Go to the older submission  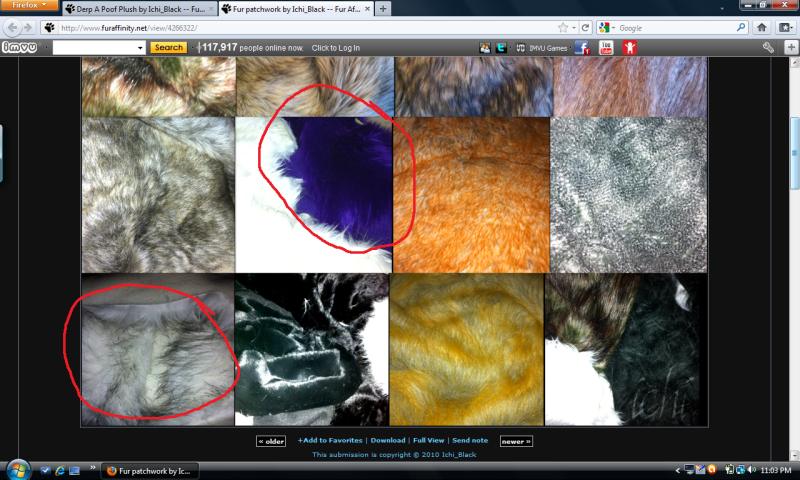pos(271,440)
